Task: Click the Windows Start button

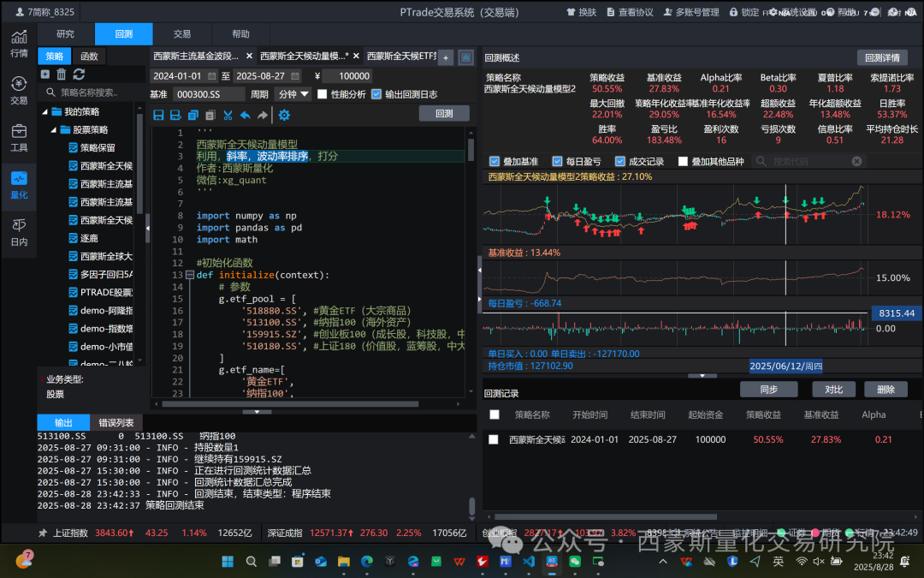Action: 228,562
